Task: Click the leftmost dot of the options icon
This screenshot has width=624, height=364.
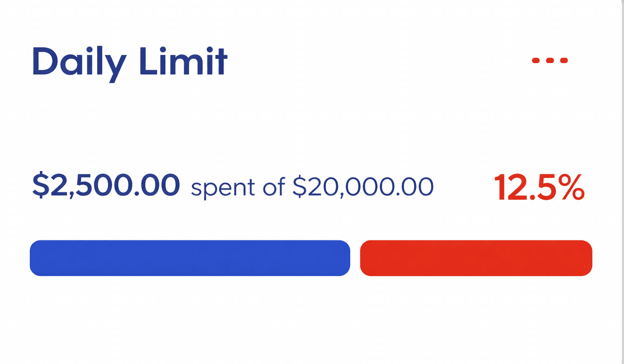Action: tap(536, 61)
